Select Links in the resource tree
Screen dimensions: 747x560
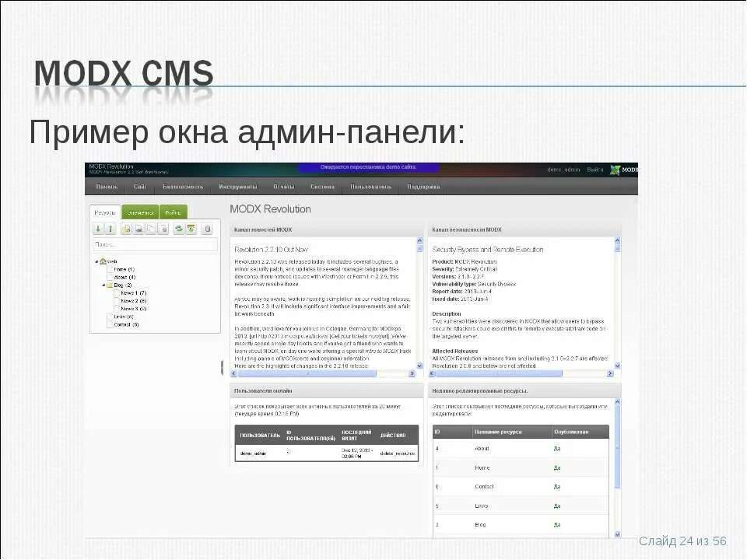pos(124,317)
